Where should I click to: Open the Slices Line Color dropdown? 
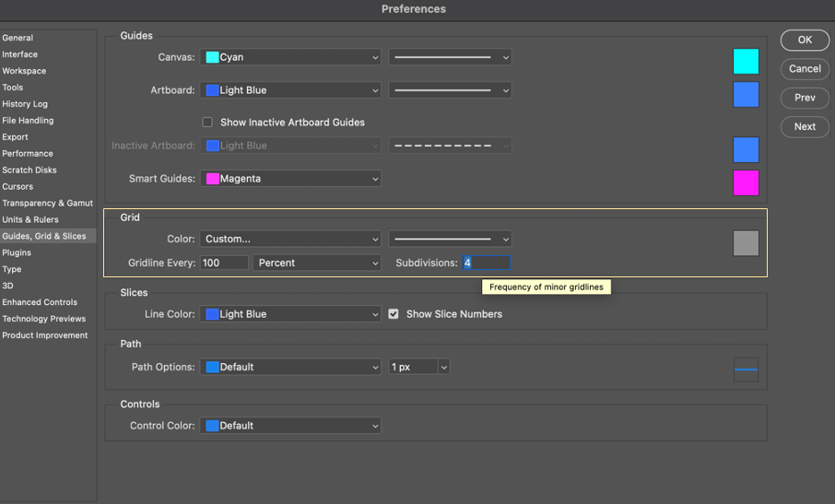click(290, 314)
